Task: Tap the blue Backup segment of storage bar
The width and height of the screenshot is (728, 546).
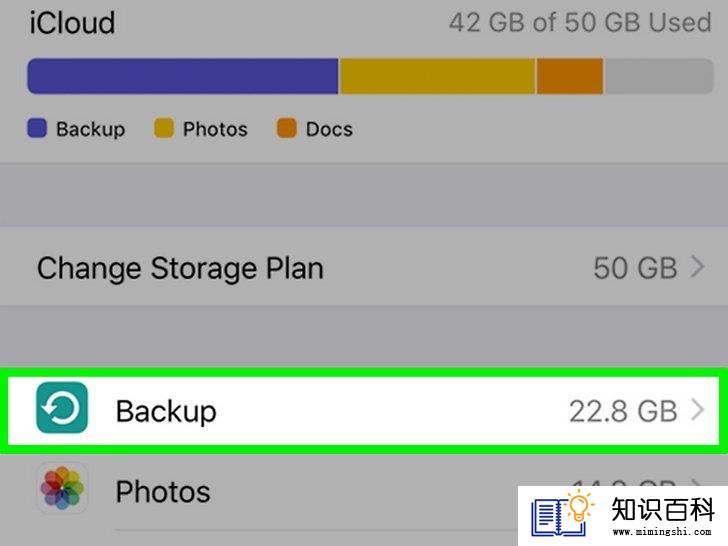Action: (x=183, y=76)
